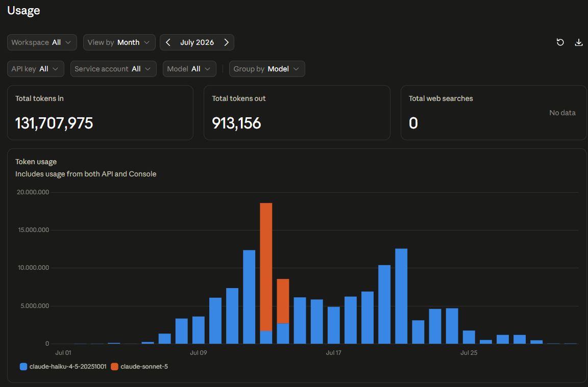Click the refresh usage data icon
The image size is (588, 387).
click(560, 42)
